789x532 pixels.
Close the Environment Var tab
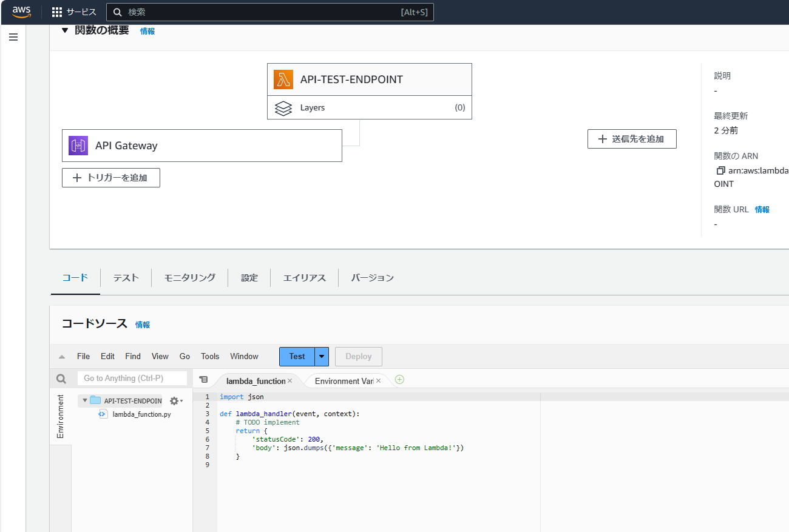[378, 381]
